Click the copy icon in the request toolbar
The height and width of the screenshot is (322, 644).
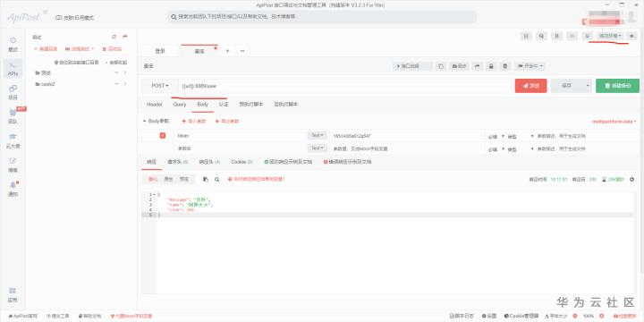pos(441,66)
